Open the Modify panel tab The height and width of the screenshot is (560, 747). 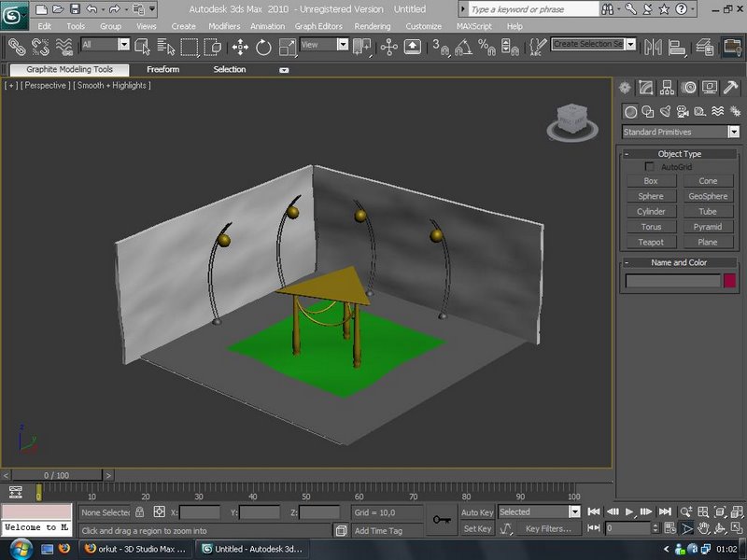[647, 88]
